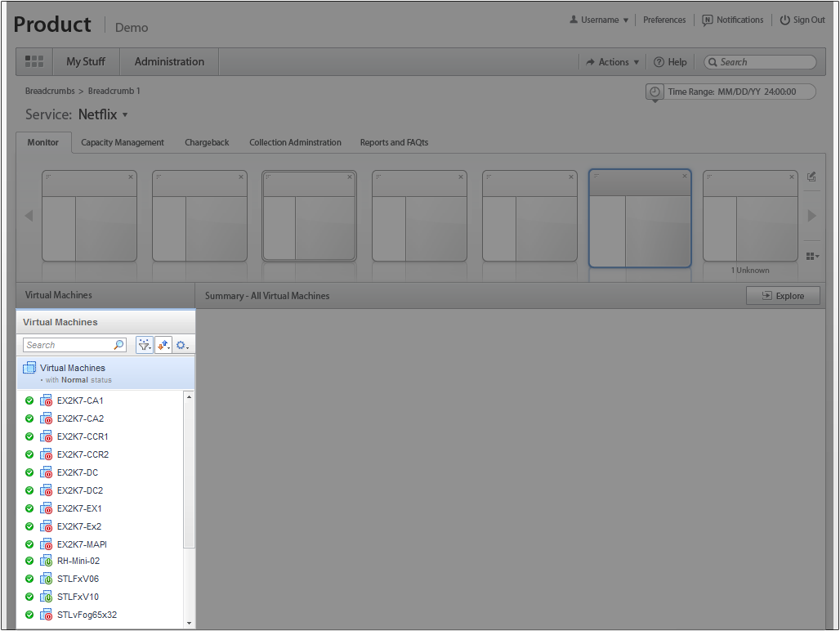Expand the Username dropdown

tap(599, 20)
